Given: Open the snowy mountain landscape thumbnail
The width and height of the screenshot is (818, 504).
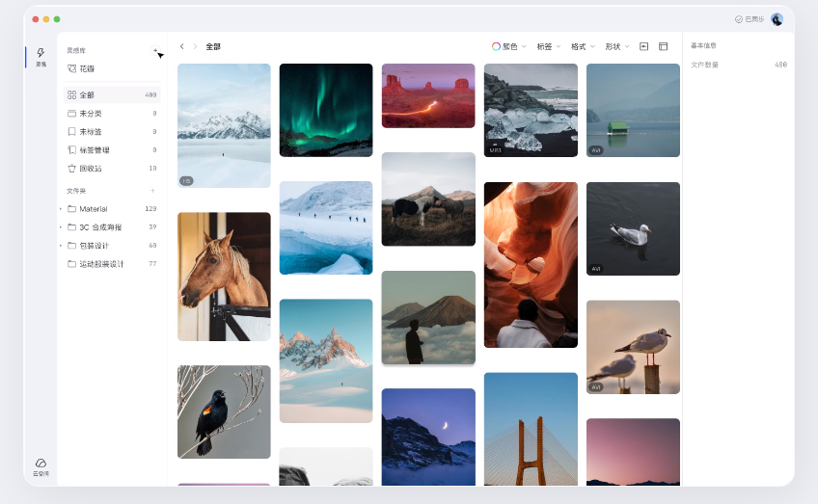Looking at the screenshot, I should (224, 125).
